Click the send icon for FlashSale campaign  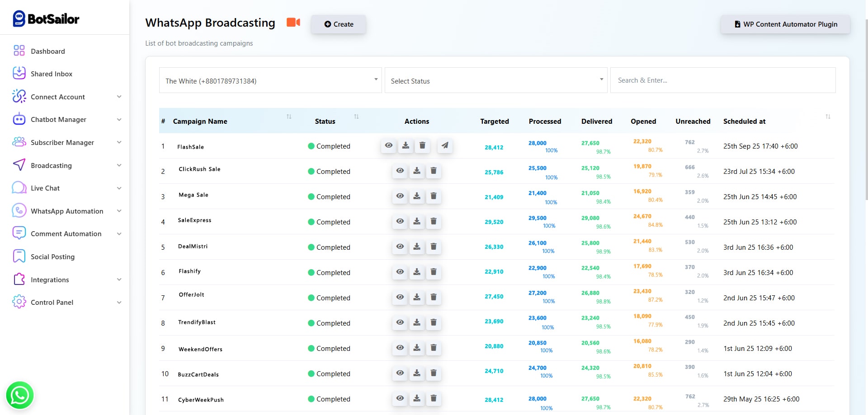tap(445, 145)
